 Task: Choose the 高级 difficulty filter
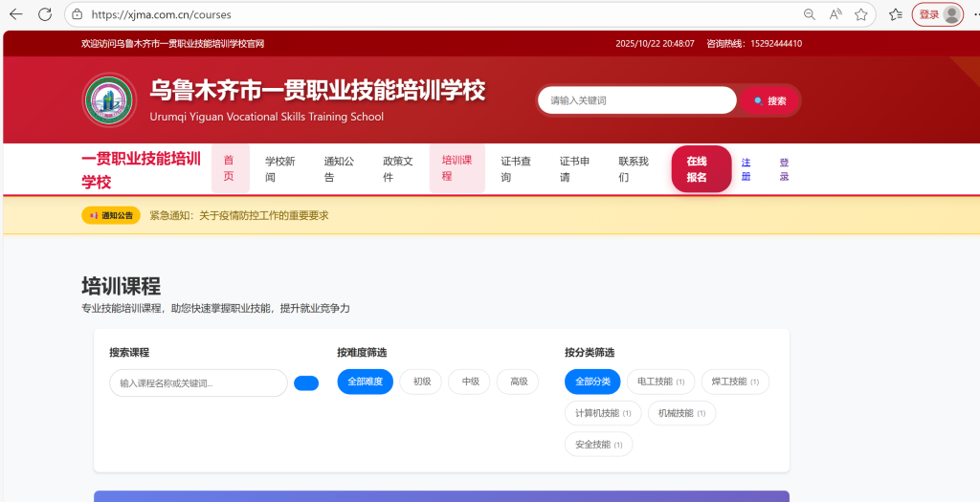point(518,382)
